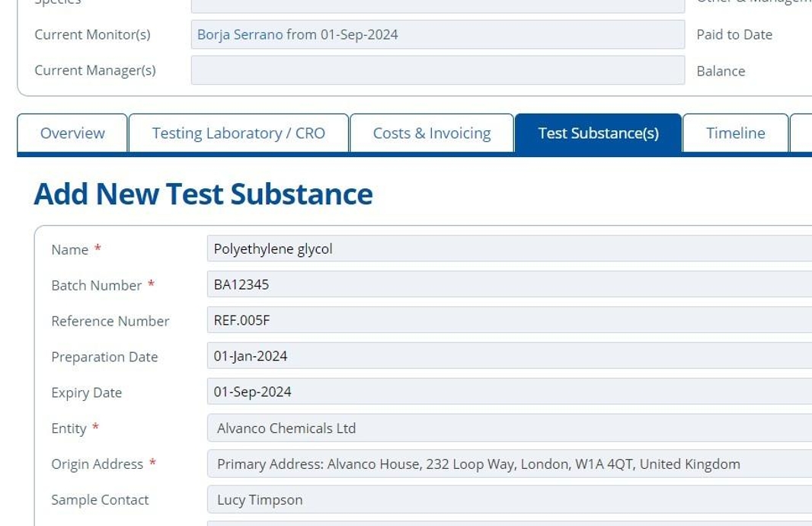
Task: Open the Entity dropdown showing Alvanco Chemicals Ltd
Action: point(508,428)
